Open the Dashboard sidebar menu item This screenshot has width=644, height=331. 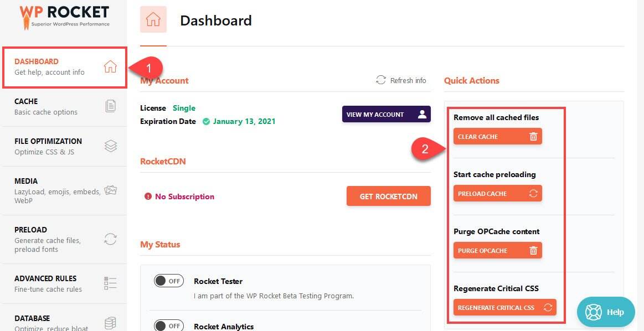[65, 67]
